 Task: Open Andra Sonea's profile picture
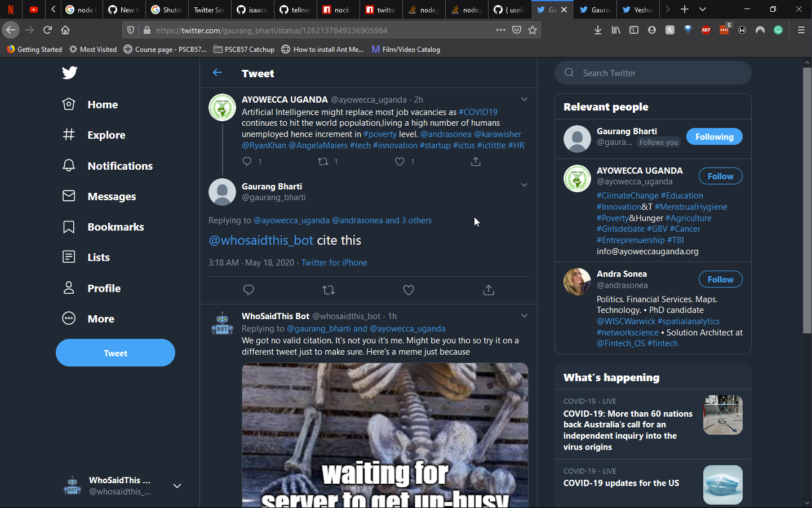(577, 281)
